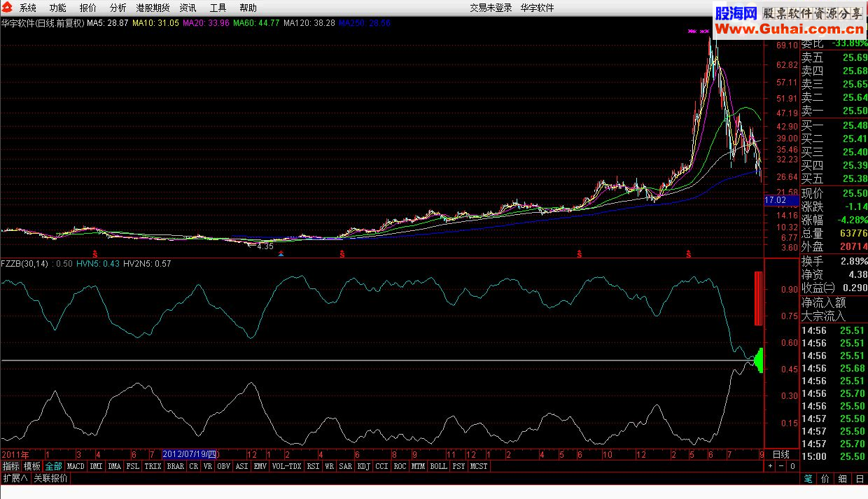Click 交易未登录 in the title bar
Screen dimensions: 868x499
(491, 8)
